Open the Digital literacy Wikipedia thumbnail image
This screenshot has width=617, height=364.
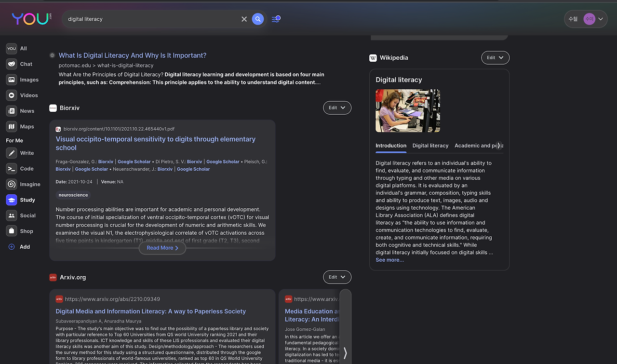408,111
